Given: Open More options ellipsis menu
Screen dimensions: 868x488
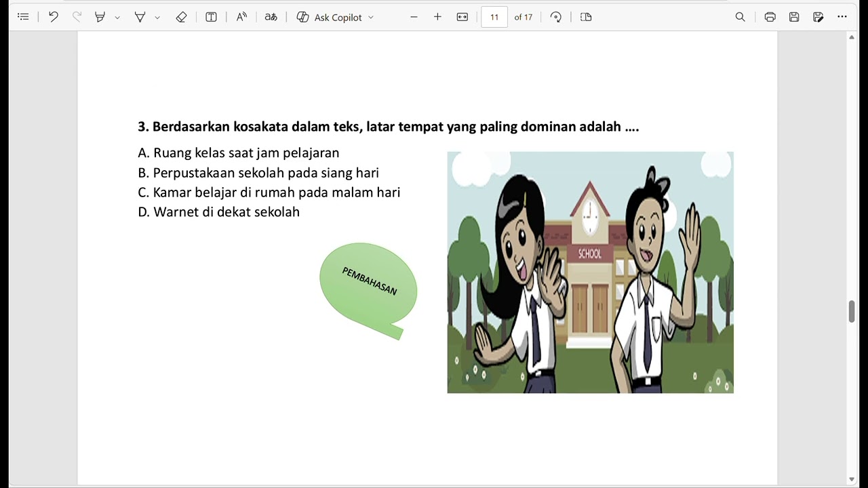Looking at the screenshot, I should coord(842,17).
